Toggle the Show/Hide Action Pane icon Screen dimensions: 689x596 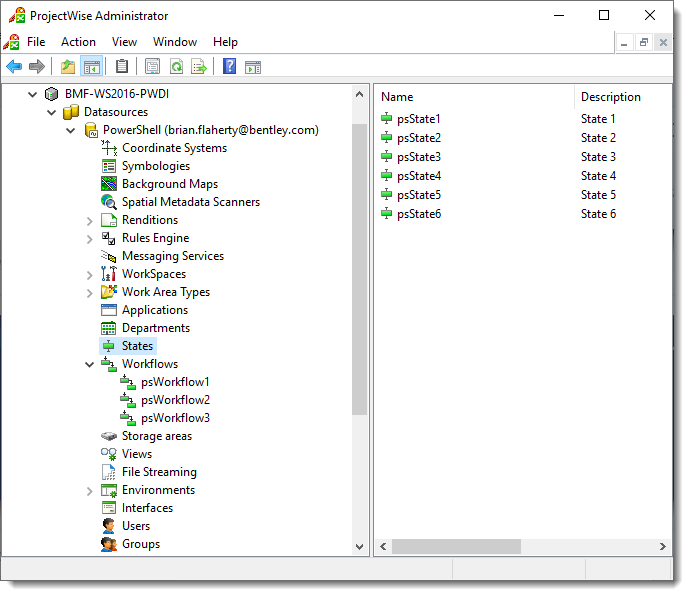pos(253,67)
